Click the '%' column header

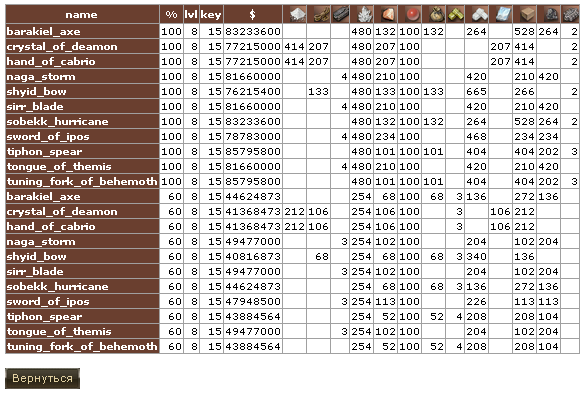171,14
